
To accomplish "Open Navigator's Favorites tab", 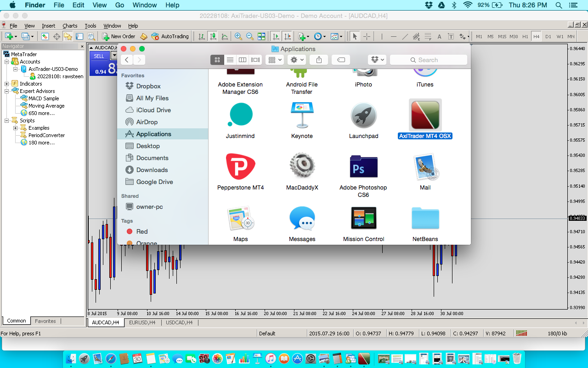I will [x=45, y=321].
